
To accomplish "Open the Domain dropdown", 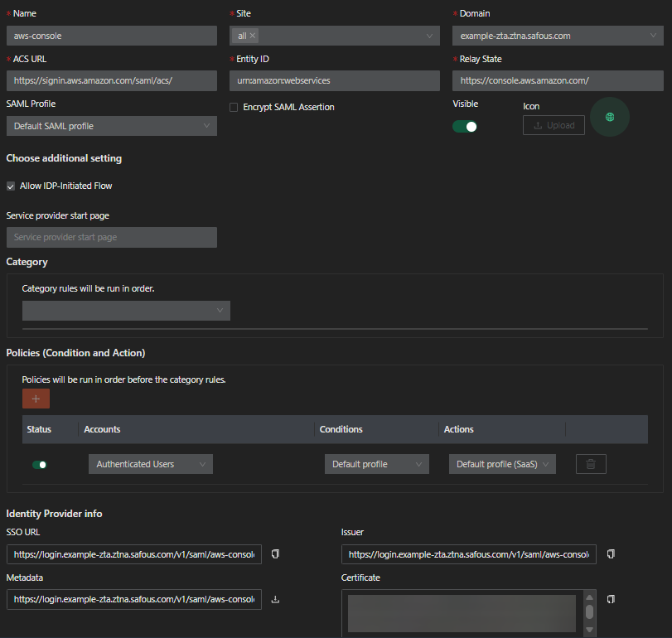I will coord(558,36).
